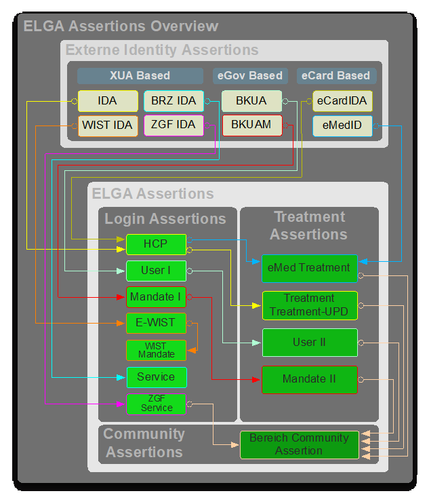The width and height of the screenshot is (429, 504).
Task: Click the IDA assertion box
Action: click(x=107, y=101)
